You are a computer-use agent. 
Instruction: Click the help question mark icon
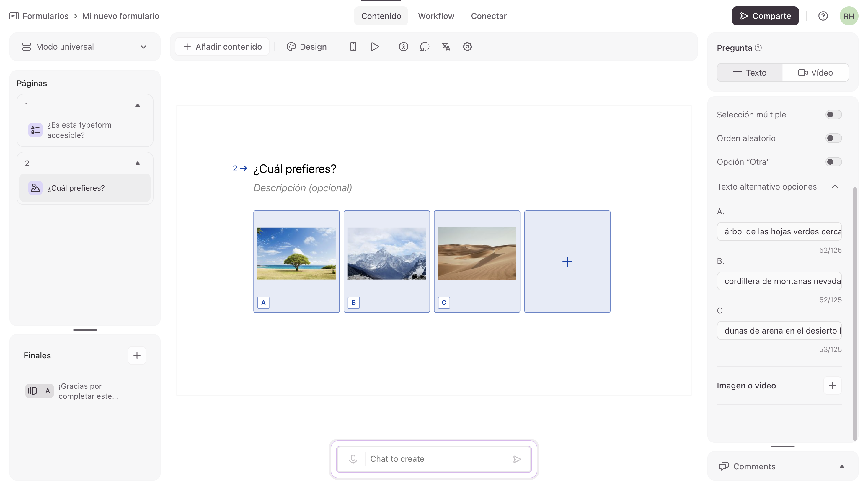tap(823, 16)
